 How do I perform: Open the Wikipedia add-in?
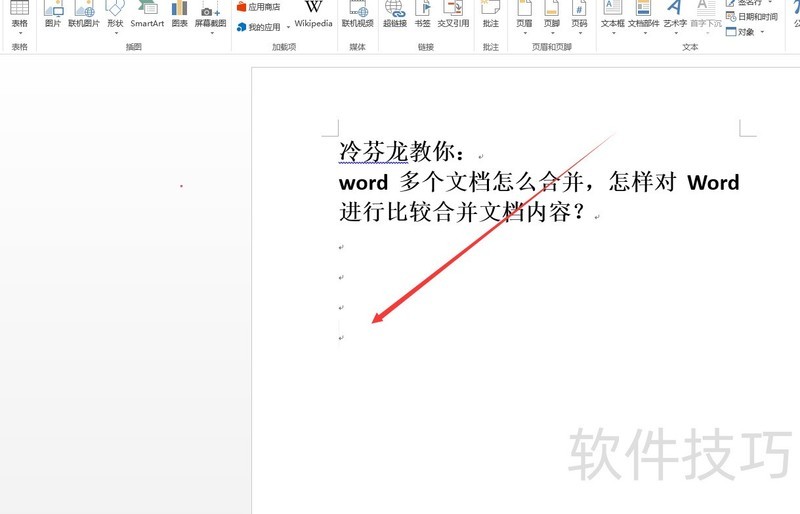click(x=313, y=15)
